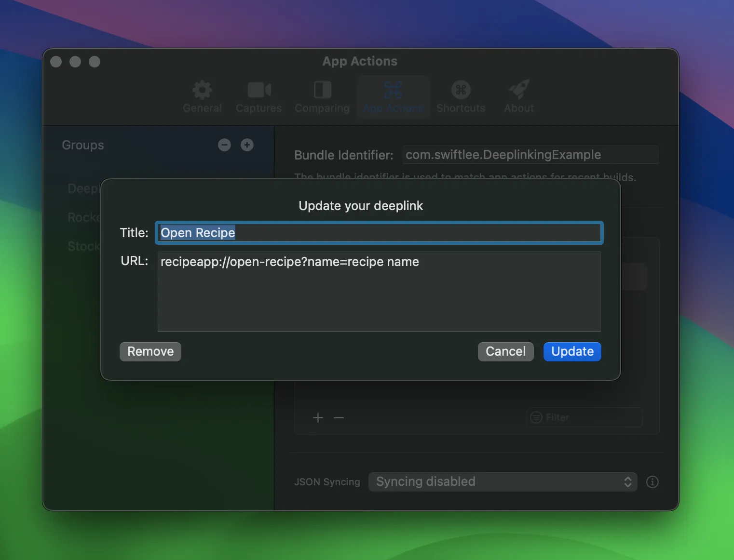Click the minus icon beside Groups
The width and height of the screenshot is (734, 560).
(x=224, y=145)
